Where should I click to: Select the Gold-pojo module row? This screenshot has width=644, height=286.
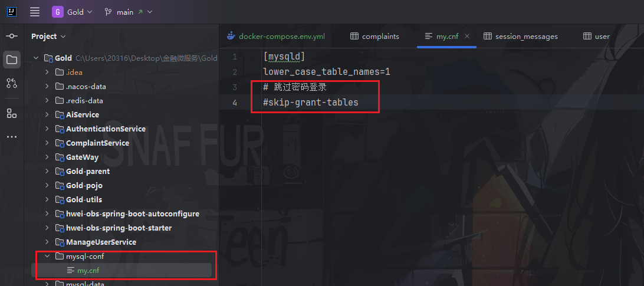121,186
